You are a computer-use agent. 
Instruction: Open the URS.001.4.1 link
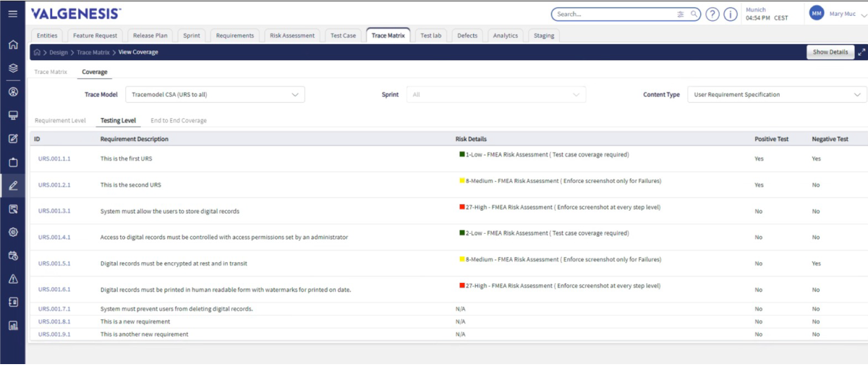[x=54, y=237]
